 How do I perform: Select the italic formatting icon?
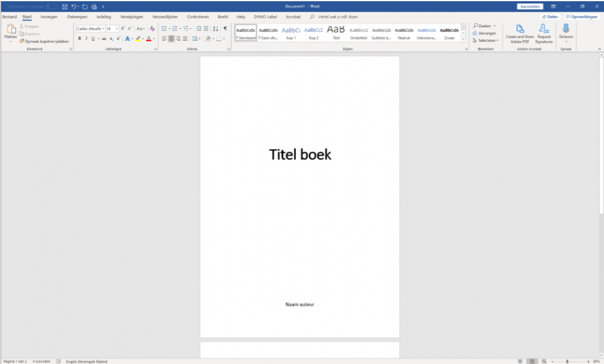point(86,38)
